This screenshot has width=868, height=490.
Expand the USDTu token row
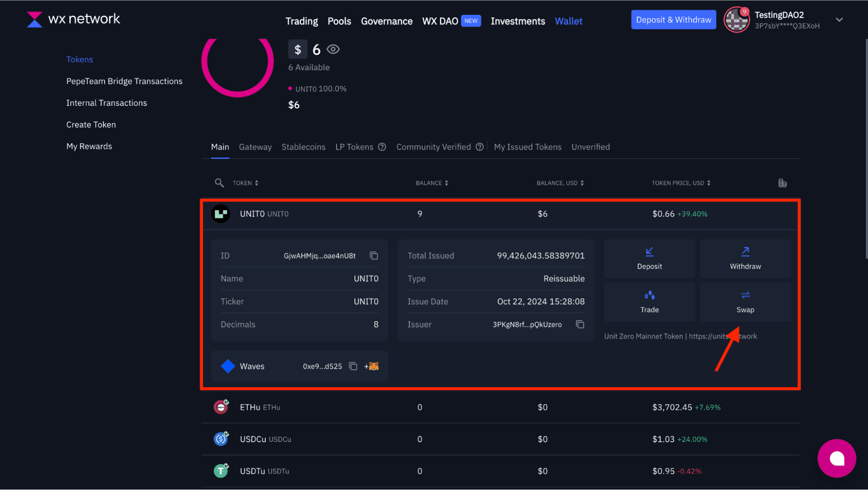tap(500, 471)
